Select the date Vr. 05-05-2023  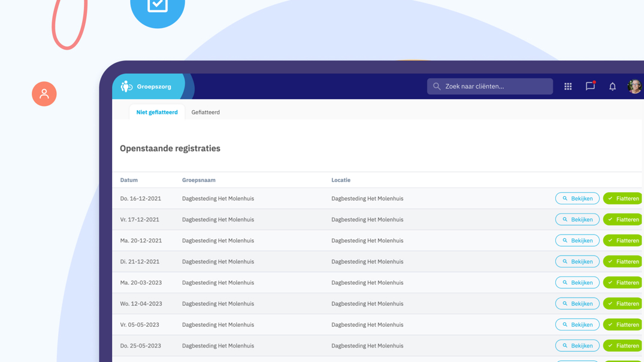pyautogui.click(x=140, y=324)
